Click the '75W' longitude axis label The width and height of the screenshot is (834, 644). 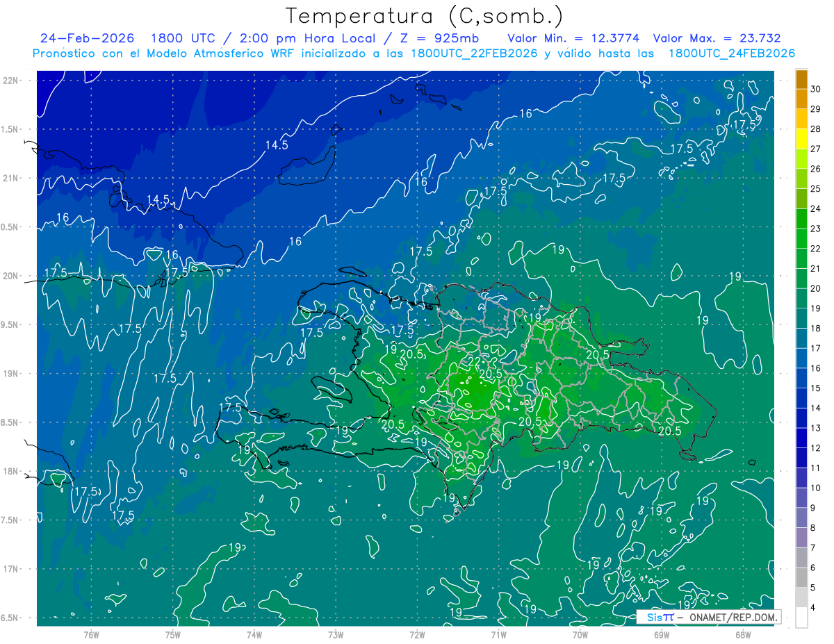(173, 634)
